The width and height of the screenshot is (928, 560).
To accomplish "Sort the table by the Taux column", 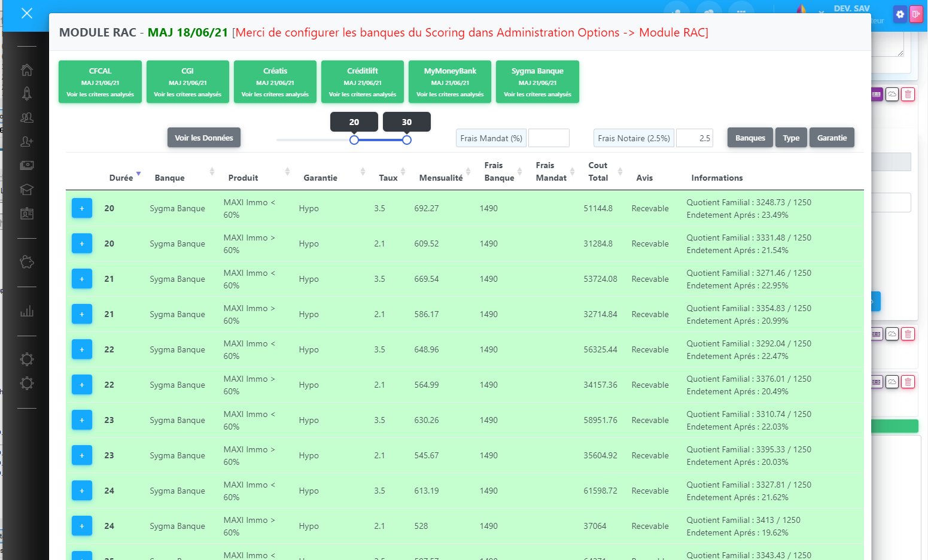I will (x=388, y=178).
